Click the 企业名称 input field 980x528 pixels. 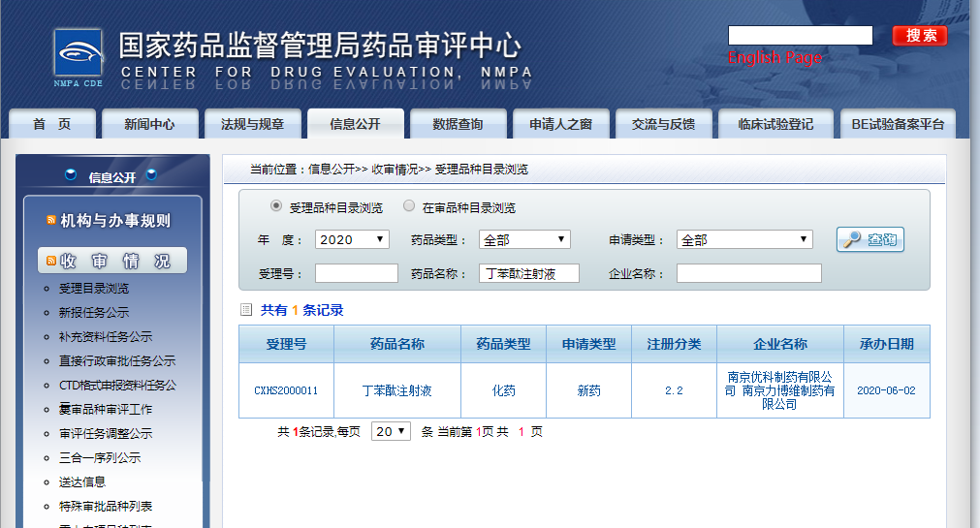[x=748, y=273]
